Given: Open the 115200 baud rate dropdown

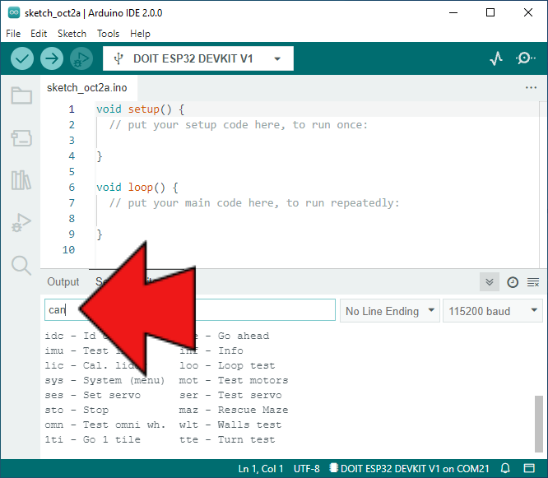Looking at the screenshot, I should pyautogui.click(x=492, y=311).
